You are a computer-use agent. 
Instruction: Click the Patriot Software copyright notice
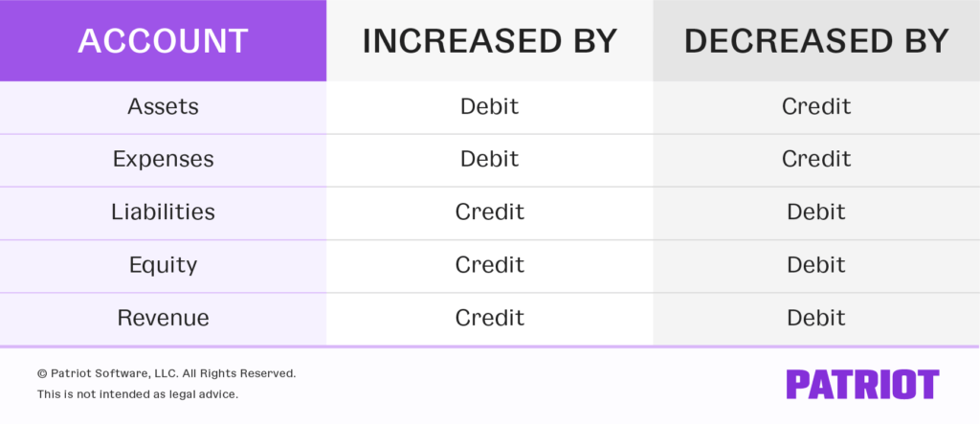167,373
